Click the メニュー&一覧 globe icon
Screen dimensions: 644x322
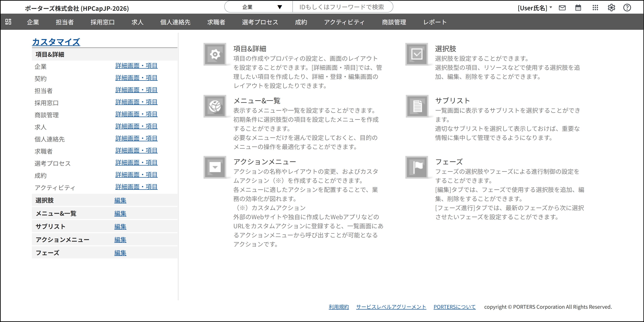[x=215, y=106]
